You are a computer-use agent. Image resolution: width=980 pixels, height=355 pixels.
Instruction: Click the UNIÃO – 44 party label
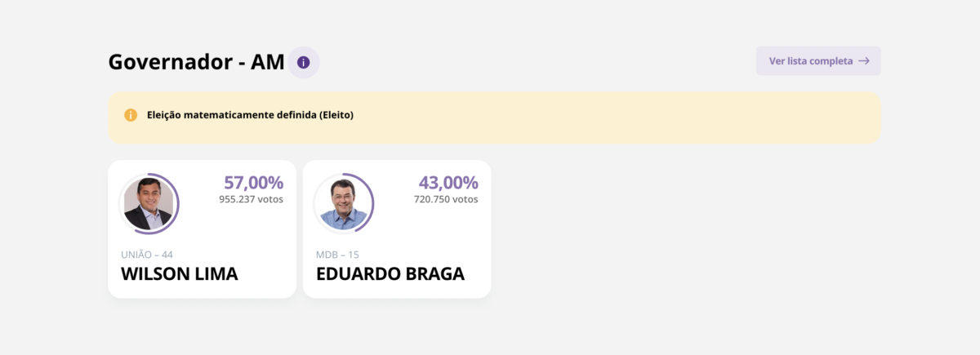pos(147,255)
